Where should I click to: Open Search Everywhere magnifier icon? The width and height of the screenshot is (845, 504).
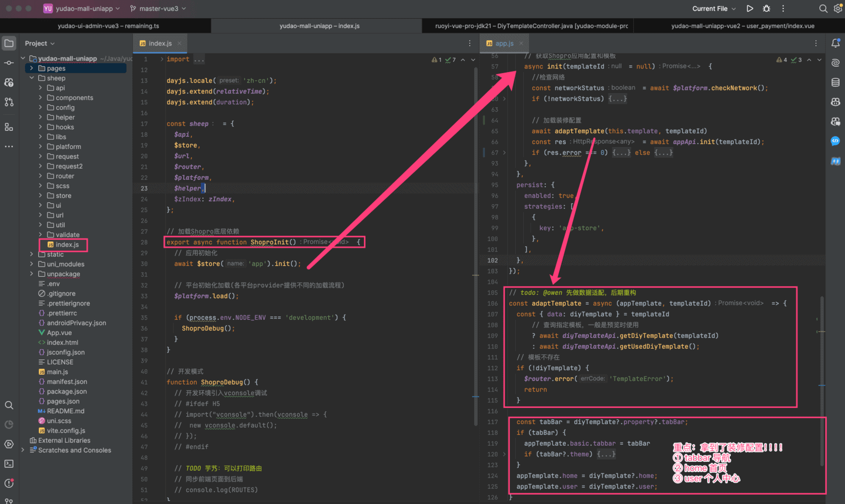pyautogui.click(x=823, y=8)
